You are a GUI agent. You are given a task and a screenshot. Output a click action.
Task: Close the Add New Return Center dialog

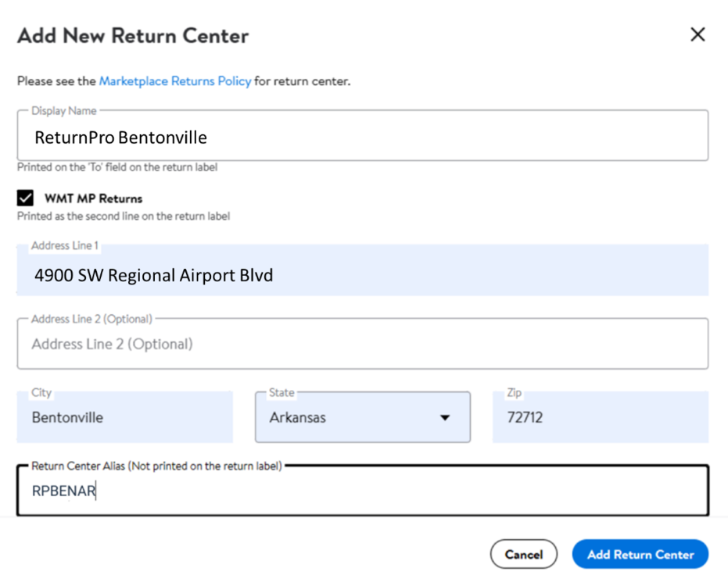tap(697, 34)
